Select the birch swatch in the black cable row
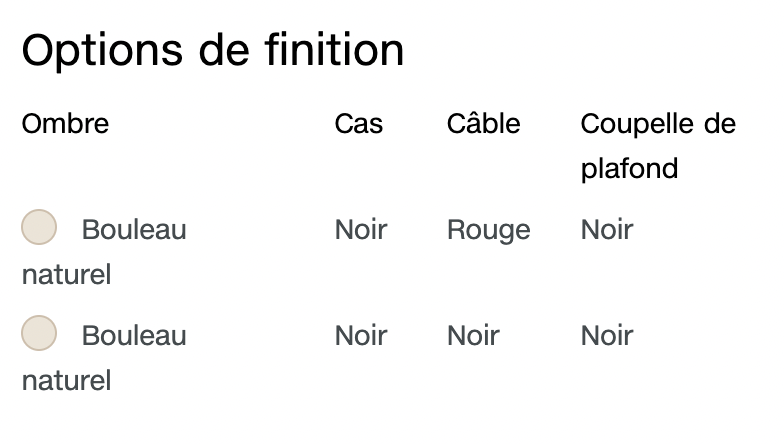The width and height of the screenshot is (784, 444). [x=39, y=334]
